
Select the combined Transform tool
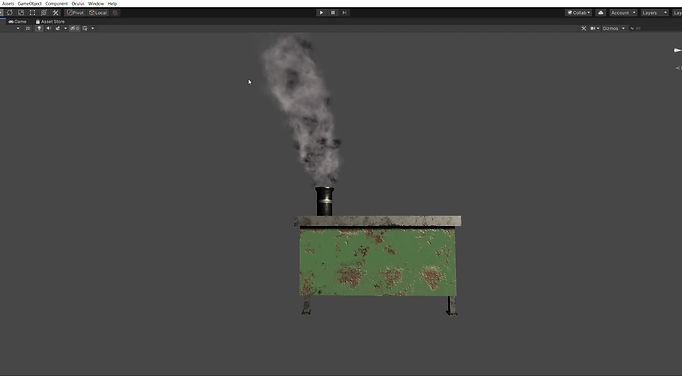[43, 13]
